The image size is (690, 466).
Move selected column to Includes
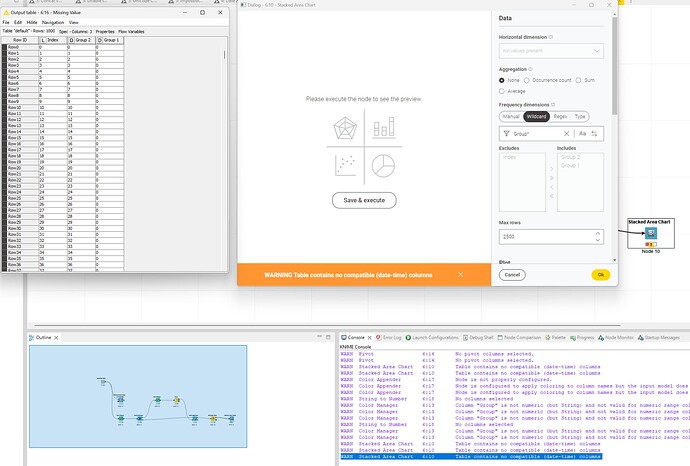coord(551,169)
